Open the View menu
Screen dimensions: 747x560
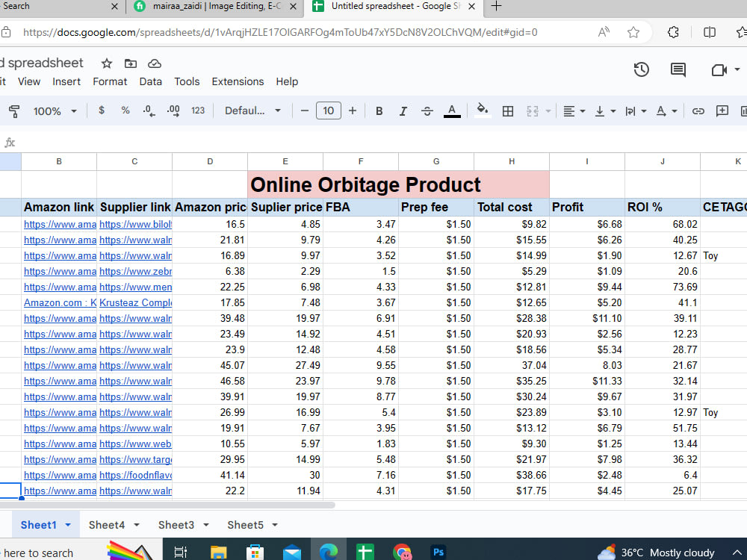click(x=29, y=81)
